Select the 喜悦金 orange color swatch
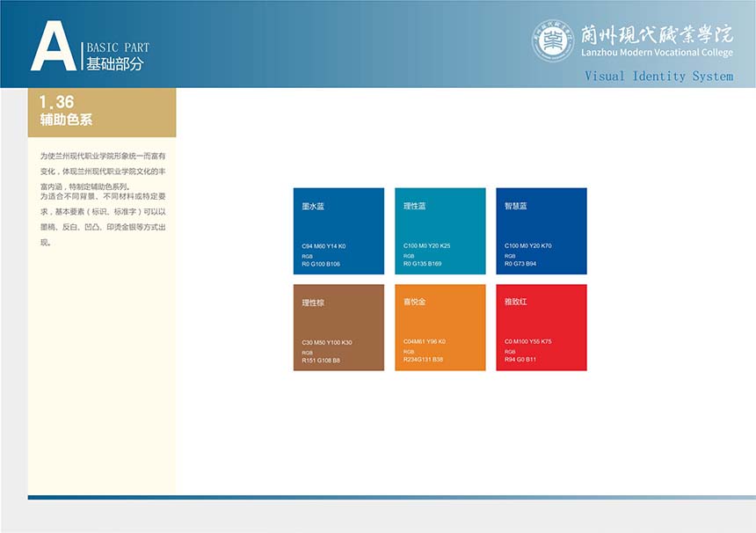This screenshot has height=533, width=756. pos(440,327)
